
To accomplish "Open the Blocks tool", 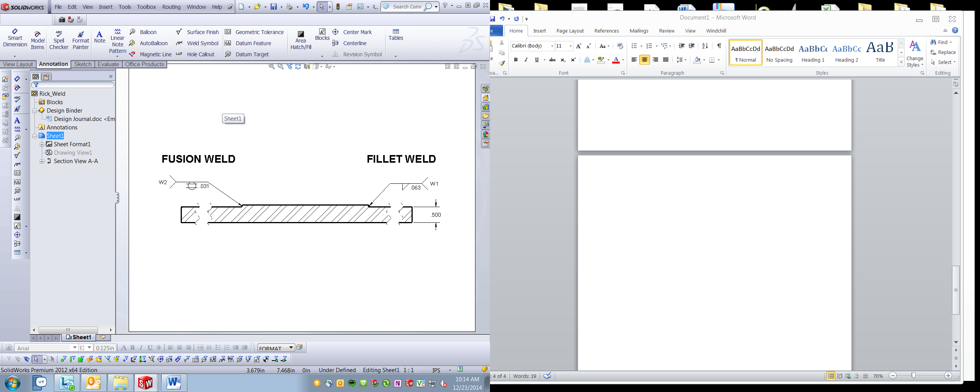I will coord(322,34).
